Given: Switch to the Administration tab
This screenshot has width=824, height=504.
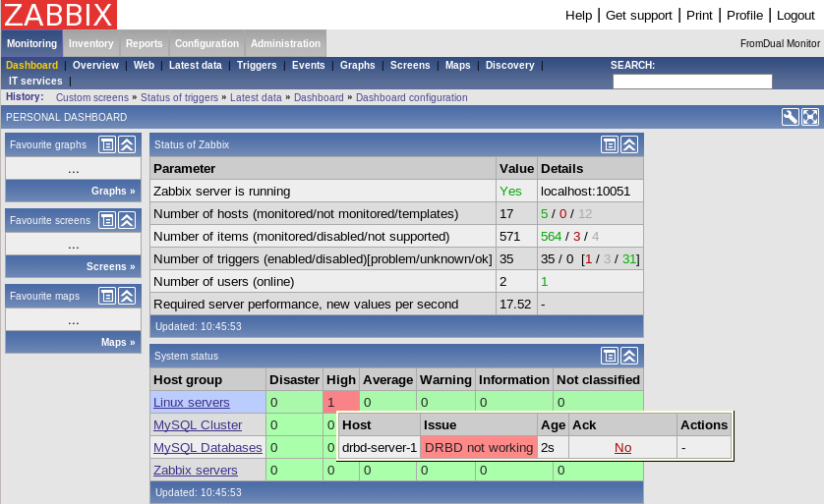Looking at the screenshot, I should [x=285, y=43].
